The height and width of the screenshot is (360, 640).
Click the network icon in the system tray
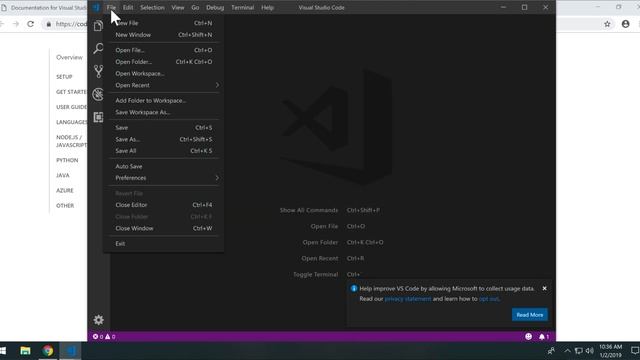(x=578, y=351)
